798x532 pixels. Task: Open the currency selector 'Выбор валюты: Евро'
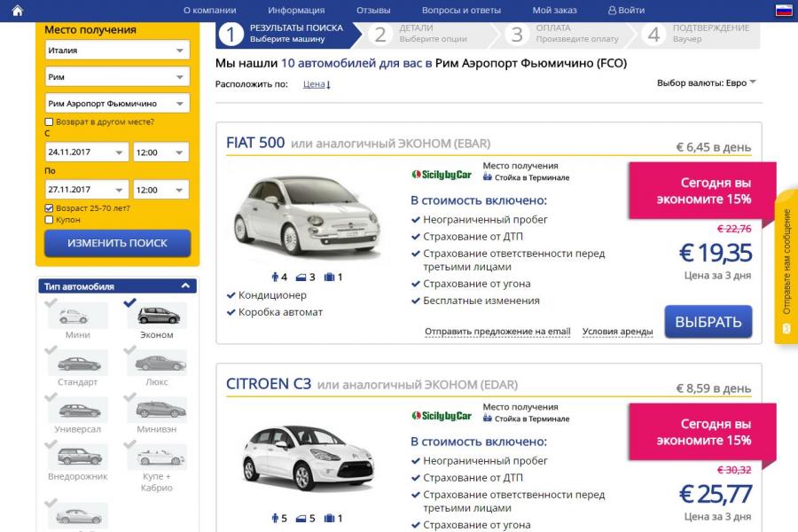click(x=707, y=83)
